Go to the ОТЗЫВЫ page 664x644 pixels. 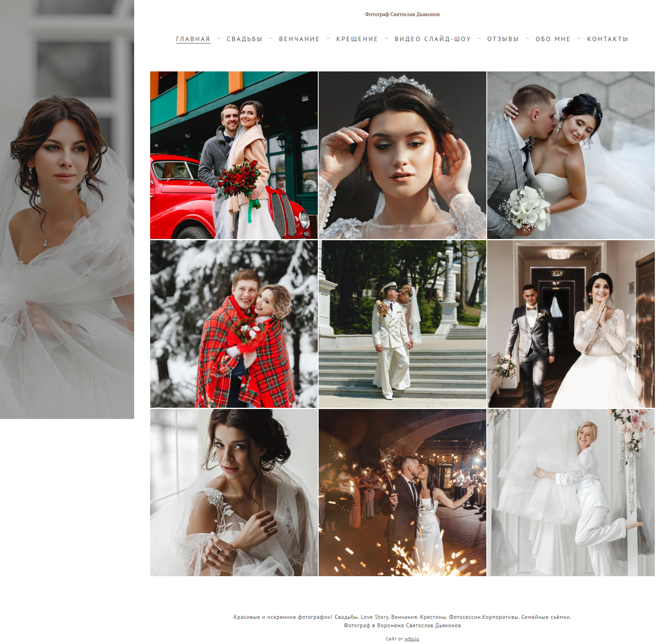[x=503, y=39]
